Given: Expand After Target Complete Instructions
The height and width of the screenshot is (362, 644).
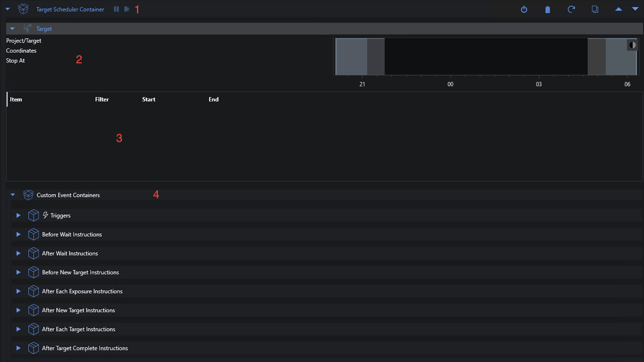Looking at the screenshot, I should (18, 348).
